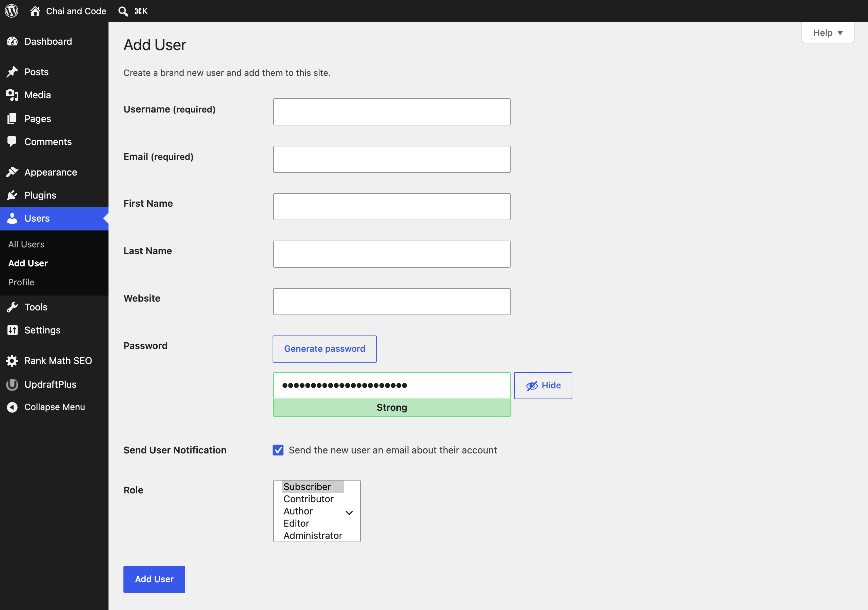Open the Dashboard menu label
868x610 pixels.
48,41
